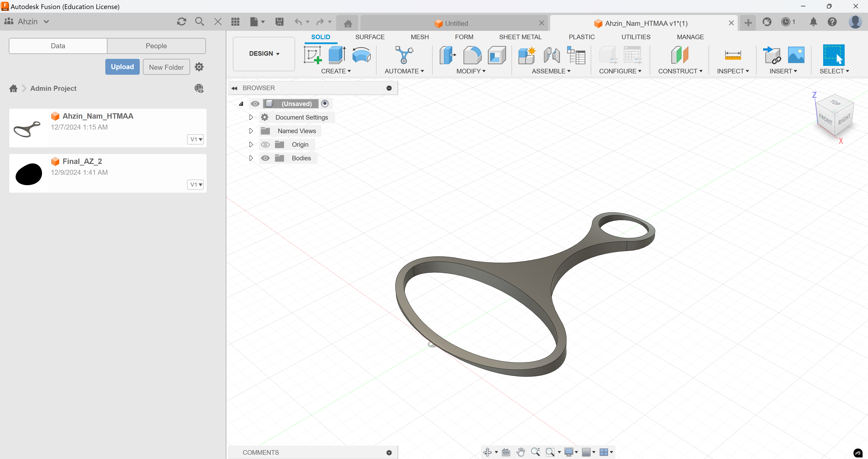Select the Press Pull tool
Image resolution: width=868 pixels, height=459 pixels.
coord(448,55)
